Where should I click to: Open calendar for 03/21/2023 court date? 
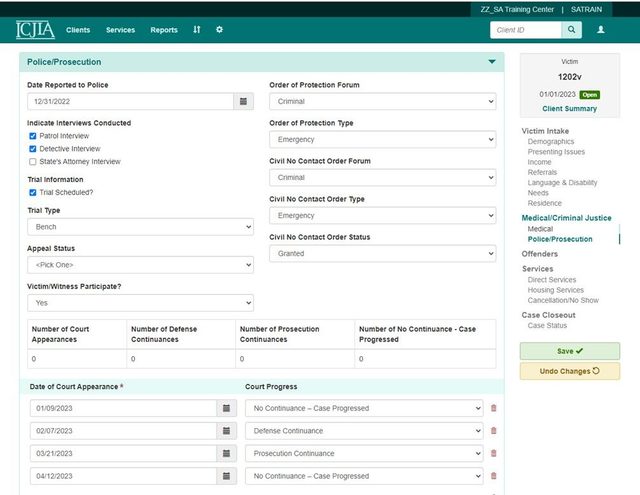pyautogui.click(x=227, y=453)
